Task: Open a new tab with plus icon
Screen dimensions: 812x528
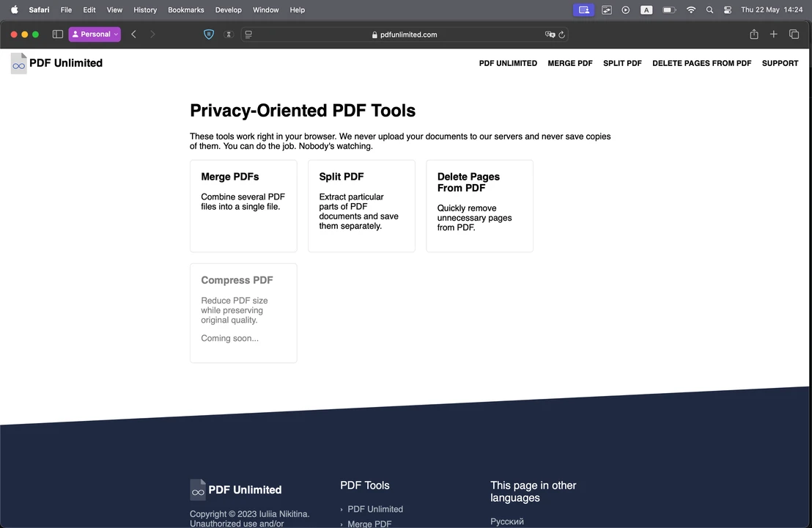Action: [774, 34]
